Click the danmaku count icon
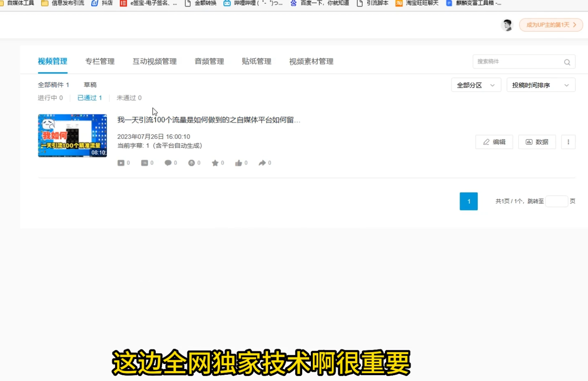The width and height of the screenshot is (588, 381). tap(145, 163)
